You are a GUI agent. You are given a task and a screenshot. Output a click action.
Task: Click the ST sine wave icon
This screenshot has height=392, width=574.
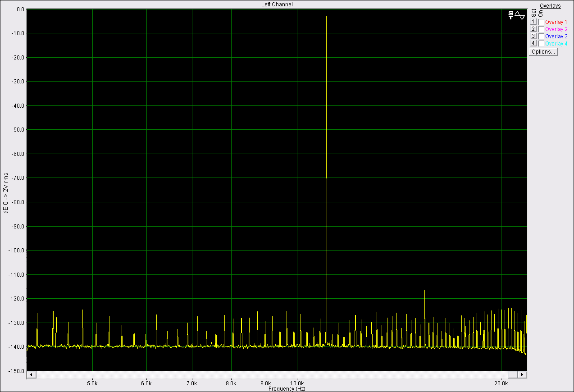coord(517,15)
